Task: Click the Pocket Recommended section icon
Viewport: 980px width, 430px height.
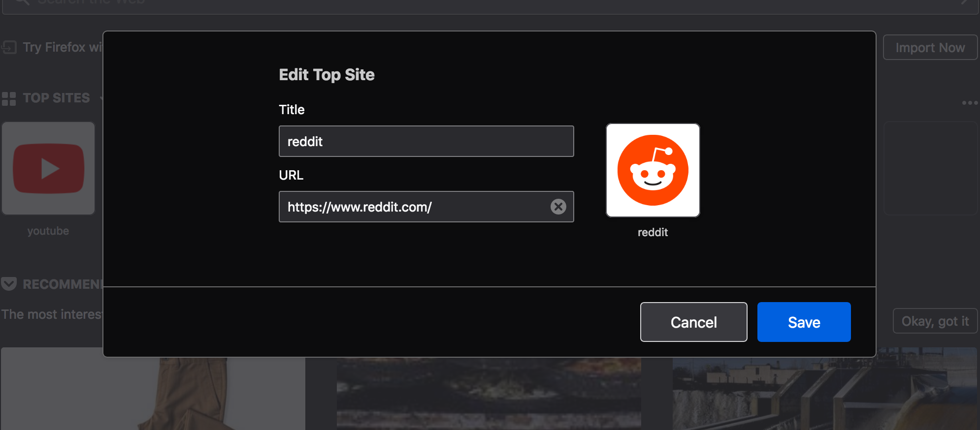Action: [9, 284]
